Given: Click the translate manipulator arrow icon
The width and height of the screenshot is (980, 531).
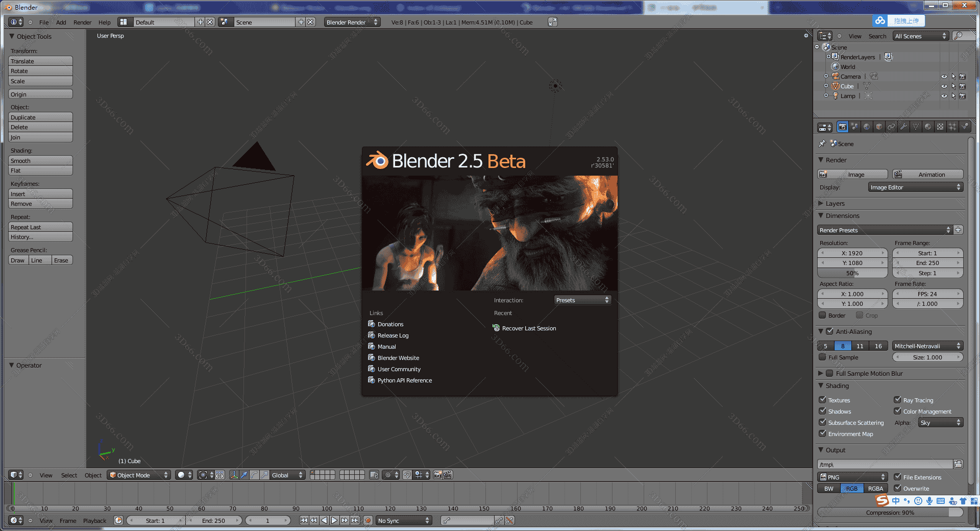Looking at the screenshot, I should tap(244, 475).
